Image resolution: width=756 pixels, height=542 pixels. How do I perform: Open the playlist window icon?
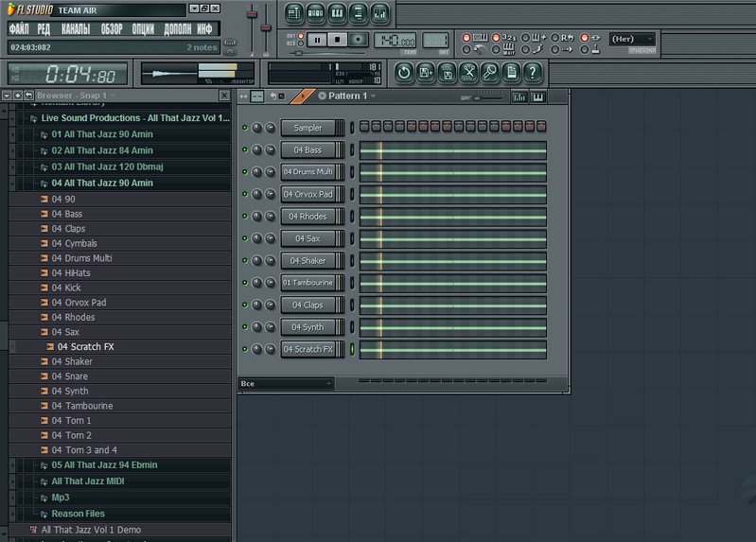(x=294, y=13)
